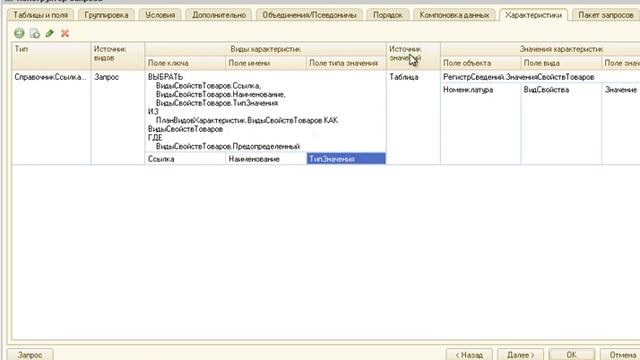640x360 pixels.
Task: Go back with the Назад button
Action: (x=469, y=354)
